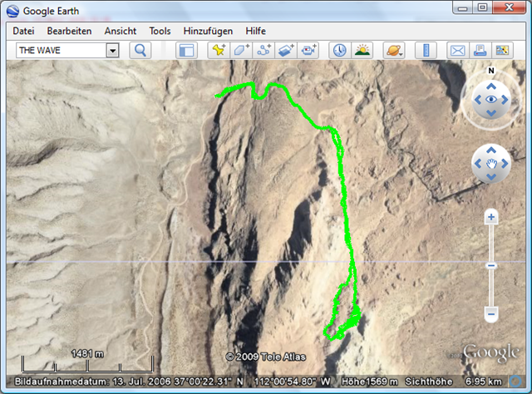Add an image overlay
The height and width of the screenshot is (394, 532).
[x=286, y=50]
